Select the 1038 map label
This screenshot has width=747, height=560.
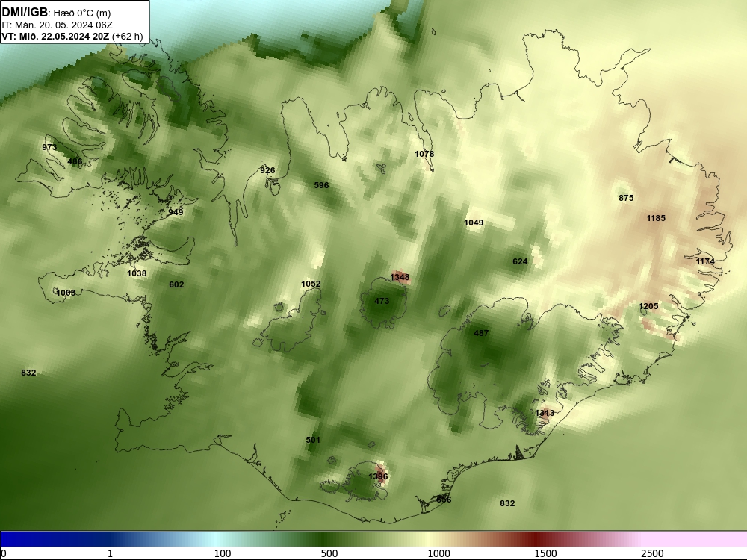click(x=137, y=273)
